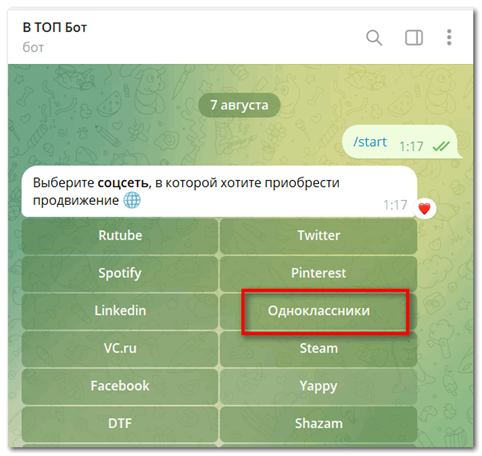Pick Spotify from the network list
This screenshot has width=482, height=456.
[120, 273]
